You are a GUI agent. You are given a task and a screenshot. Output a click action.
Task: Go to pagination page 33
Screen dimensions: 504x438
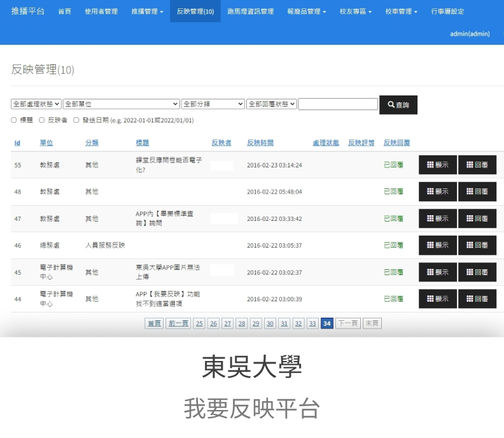(312, 323)
